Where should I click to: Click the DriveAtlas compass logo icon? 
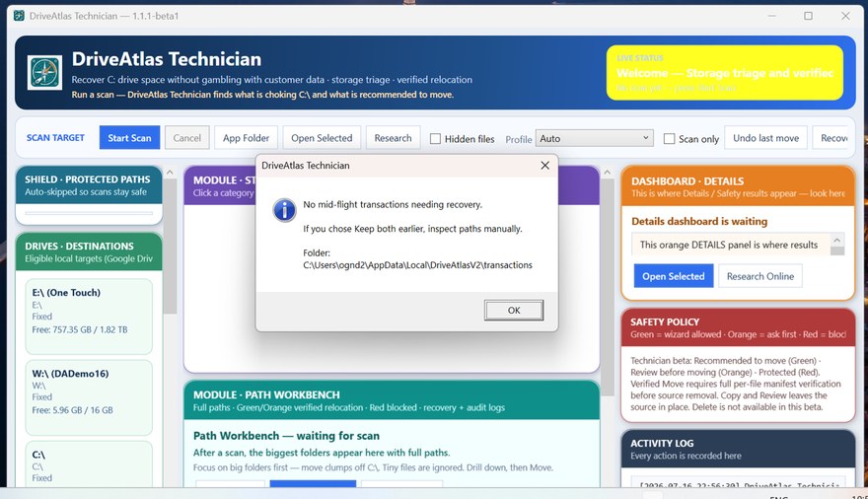click(x=44, y=72)
